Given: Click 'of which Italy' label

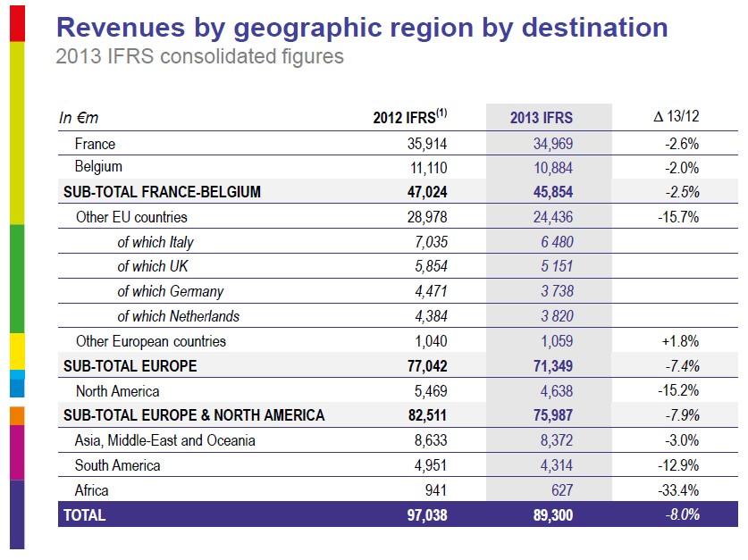Looking at the screenshot, I should click(155, 243).
